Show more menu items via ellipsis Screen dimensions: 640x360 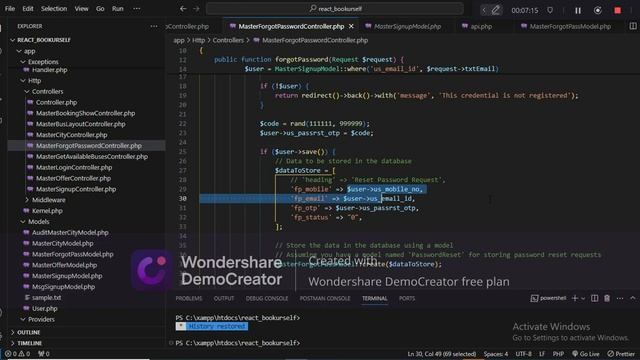tap(137, 9)
